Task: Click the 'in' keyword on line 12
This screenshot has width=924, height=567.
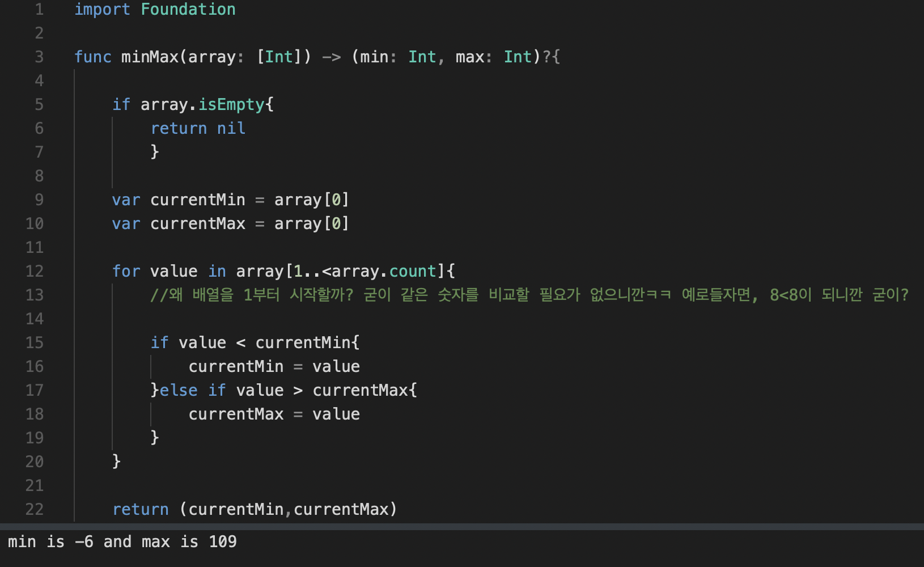Action: tap(217, 271)
